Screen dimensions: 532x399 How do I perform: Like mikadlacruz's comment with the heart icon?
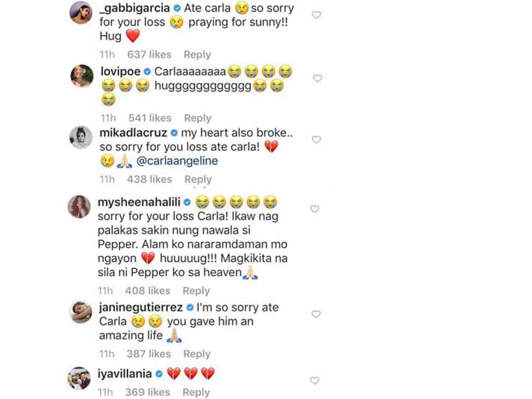coord(316,140)
